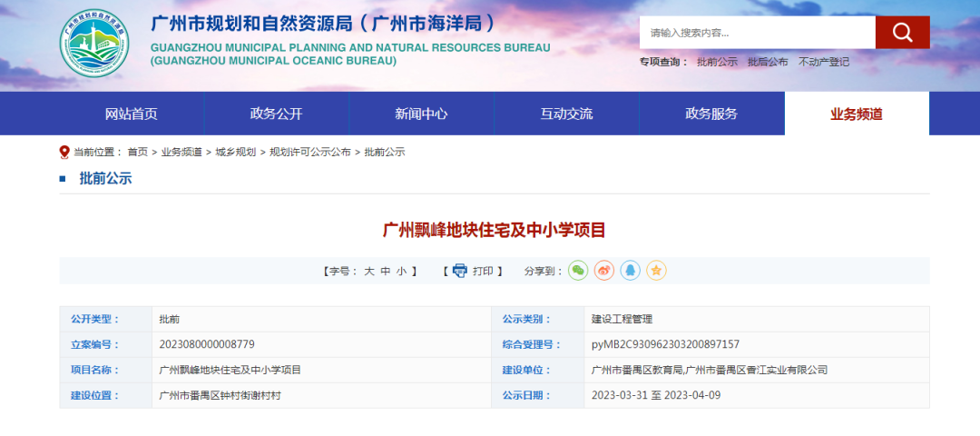Image resolution: width=980 pixels, height=436 pixels.
Task: Click the 公开类型 label
Action: point(94,319)
